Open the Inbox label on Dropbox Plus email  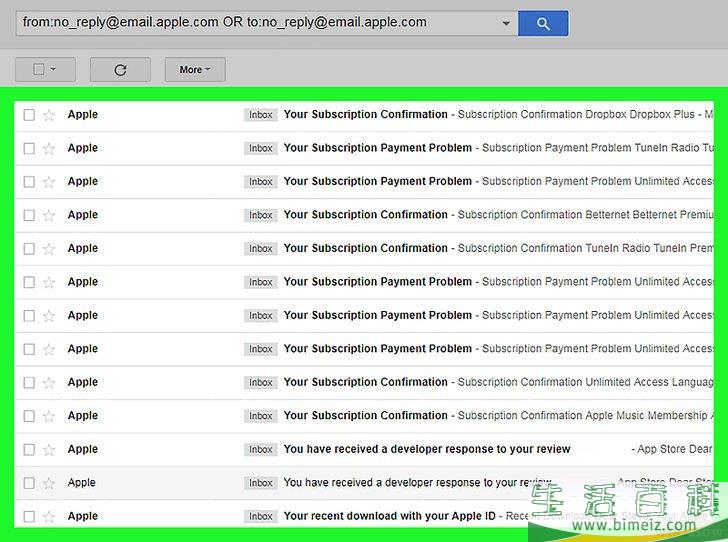tap(260, 115)
